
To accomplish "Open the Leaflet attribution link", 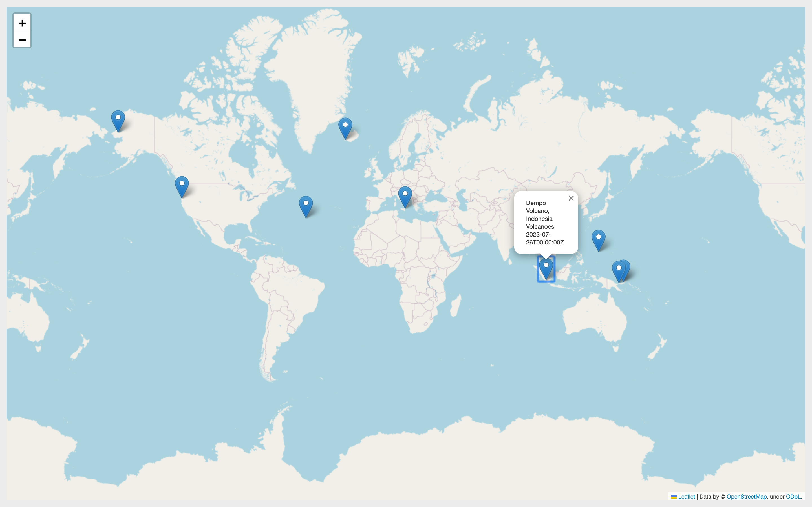I will pyautogui.click(x=686, y=497).
